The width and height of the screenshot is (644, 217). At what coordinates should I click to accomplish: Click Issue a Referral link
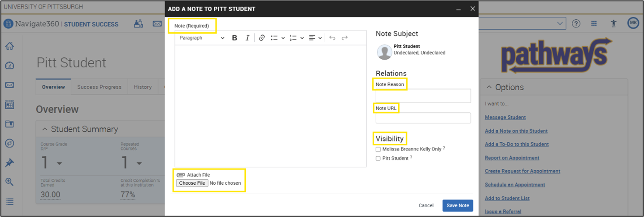pos(503,211)
